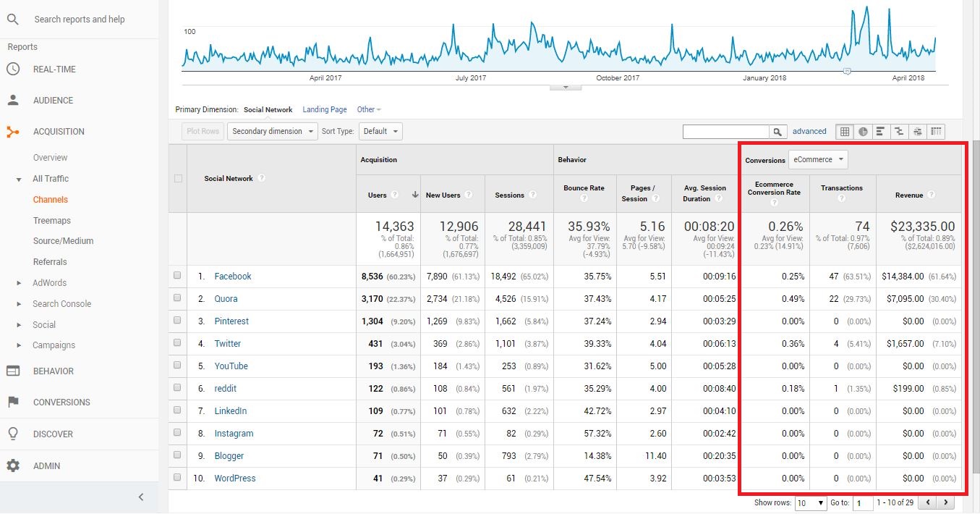This screenshot has width=980, height=514.
Task: Go to the next page of rows
Action: tap(945, 502)
